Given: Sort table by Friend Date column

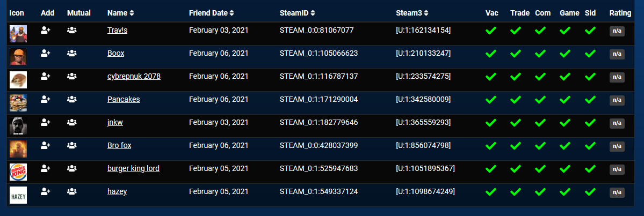Looking at the screenshot, I should click(x=211, y=12).
